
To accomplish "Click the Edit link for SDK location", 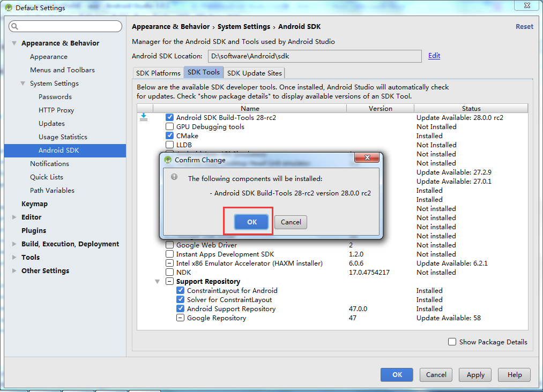I will pyautogui.click(x=434, y=56).
